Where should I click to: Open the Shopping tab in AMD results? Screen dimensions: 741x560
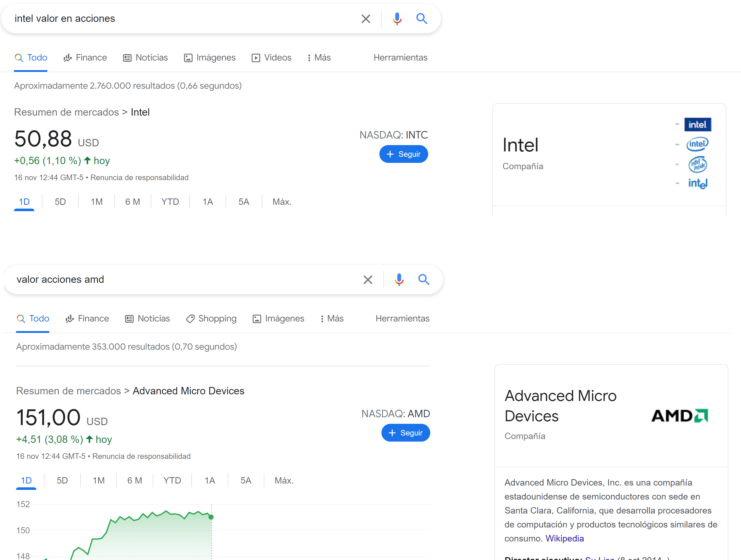click(x=211, y=319)
